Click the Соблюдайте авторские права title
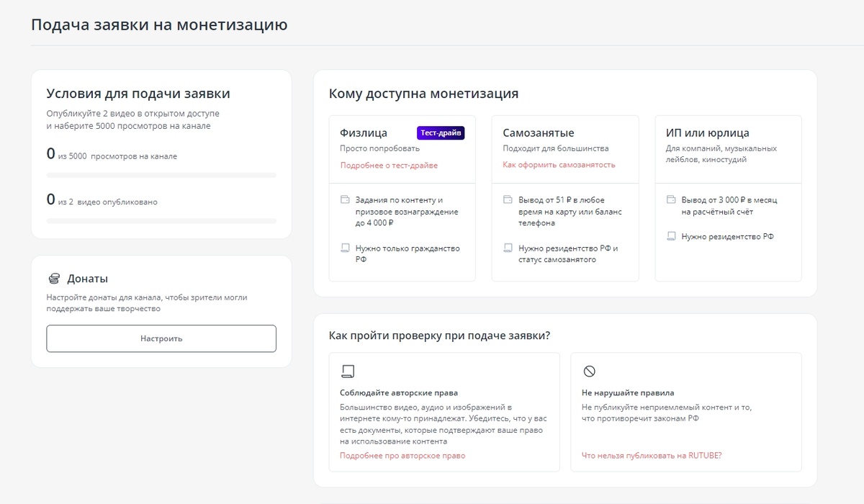This screenshot has width=864, height=504. (x=399, y=393)
